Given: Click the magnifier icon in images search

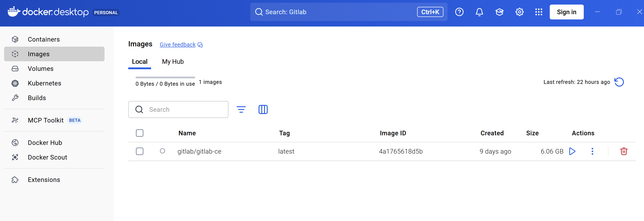Looking at the screenshot, I should tap(139, 109).
